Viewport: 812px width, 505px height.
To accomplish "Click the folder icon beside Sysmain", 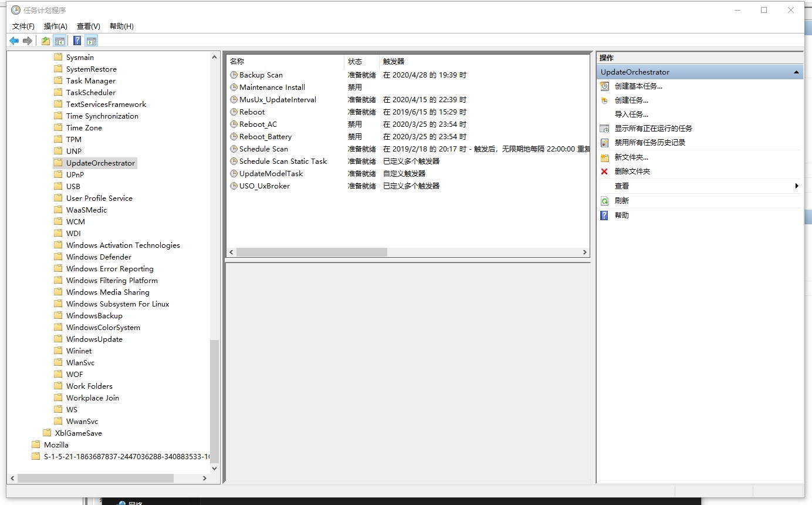I will pos(58,57).
